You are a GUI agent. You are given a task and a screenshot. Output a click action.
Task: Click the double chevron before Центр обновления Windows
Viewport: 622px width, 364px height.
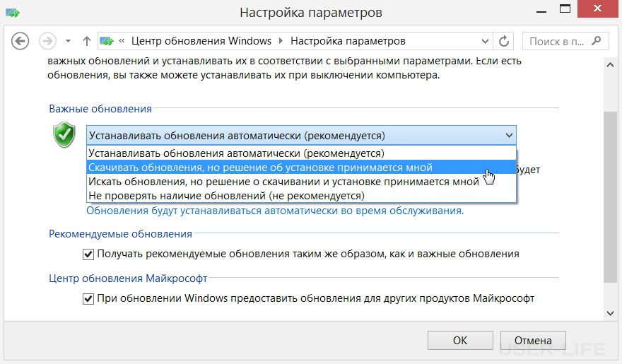click(x=122, y=40)
